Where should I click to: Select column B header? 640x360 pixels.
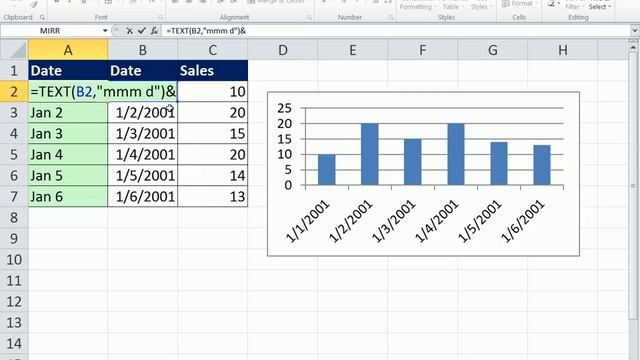(142, 50)
